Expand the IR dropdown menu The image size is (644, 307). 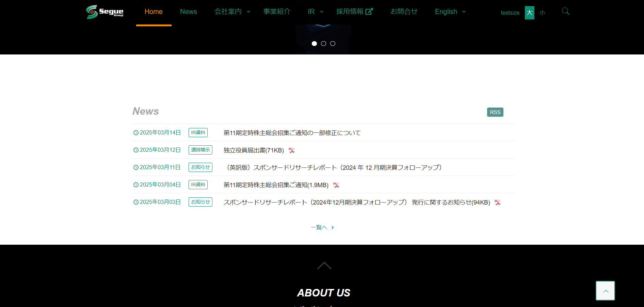[x=315, y=12]
